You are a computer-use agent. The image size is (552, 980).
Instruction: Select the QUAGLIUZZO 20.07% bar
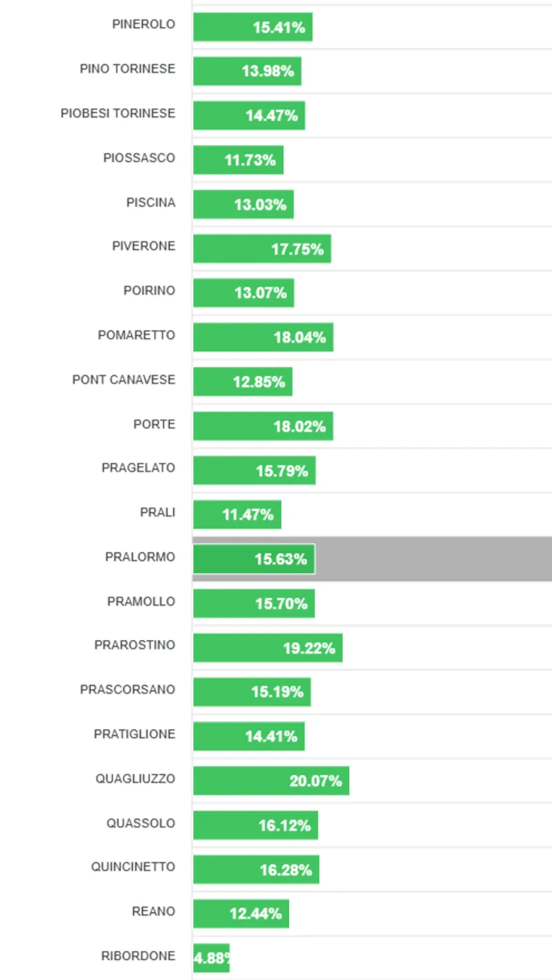(270, 781)
